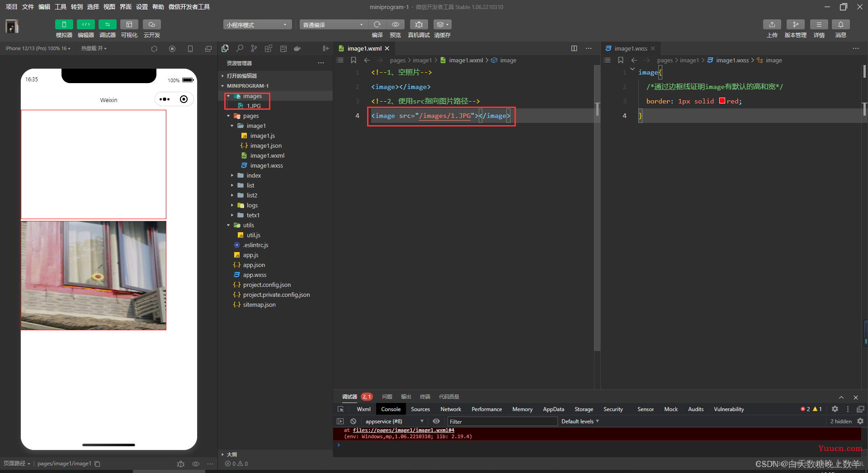Toggle the console eye live expression icon
Screen dimensions: 868x473
click(x=436, y=421)
